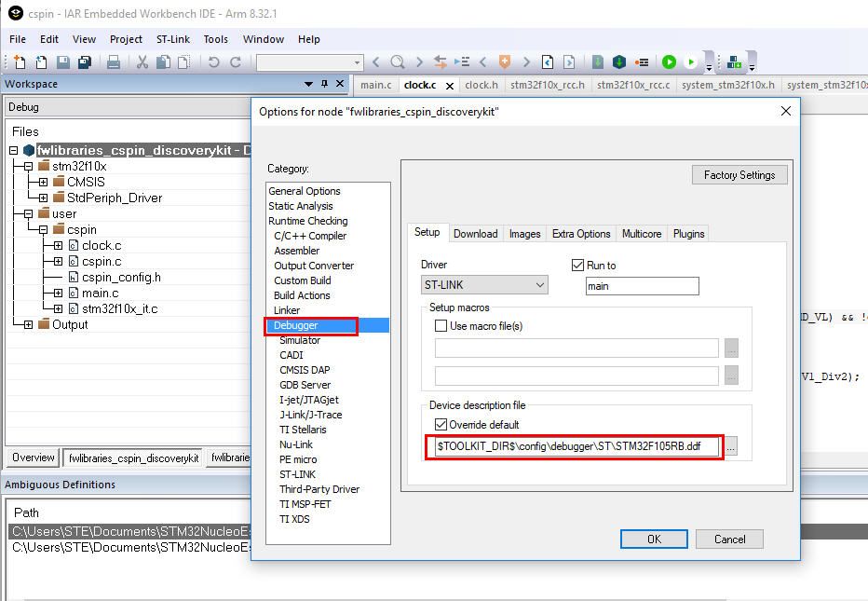Click the Undo arrow icon
This screenshot has width=868, height=601.
213,62
